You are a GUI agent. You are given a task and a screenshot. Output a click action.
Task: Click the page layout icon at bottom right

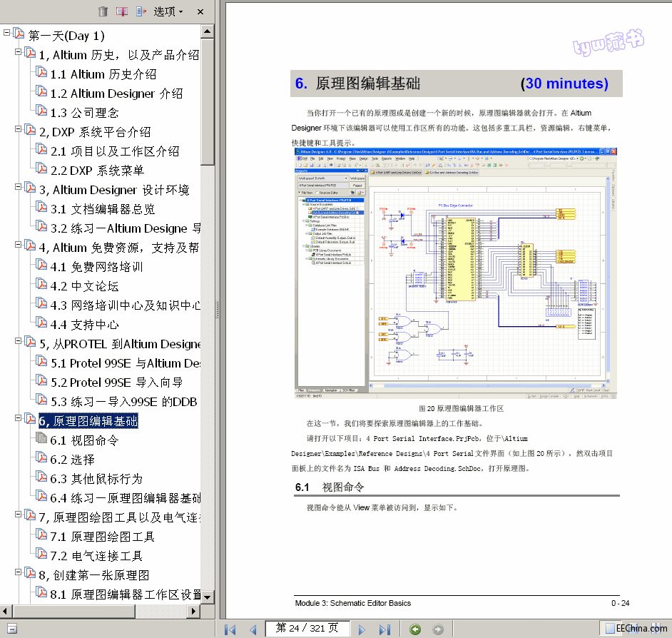[x=610, y=629]
